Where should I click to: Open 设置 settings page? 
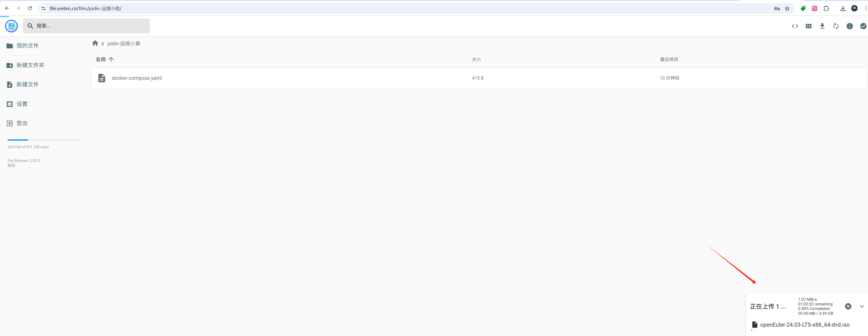[22, 104]
